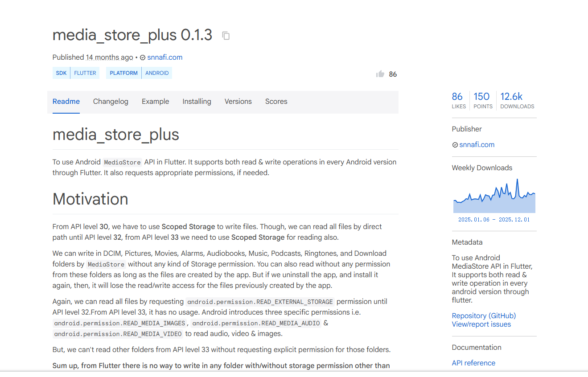Open the Scores tab
Screen dimensions: 588x377
tap(276, 102)
